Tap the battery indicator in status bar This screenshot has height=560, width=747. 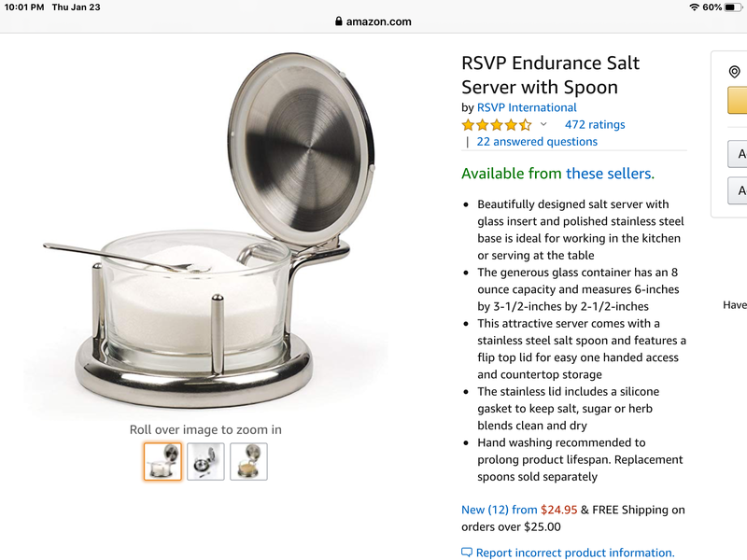(733, 7)
